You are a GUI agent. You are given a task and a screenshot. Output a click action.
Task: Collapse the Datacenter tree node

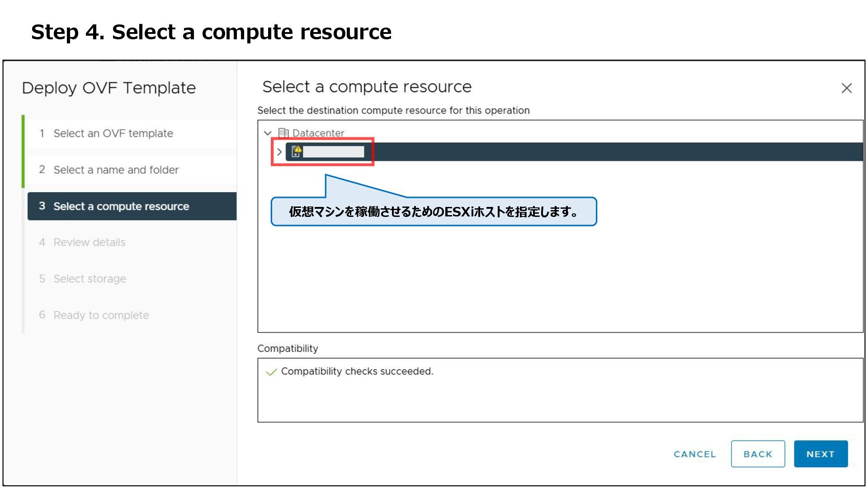[268, 133]
